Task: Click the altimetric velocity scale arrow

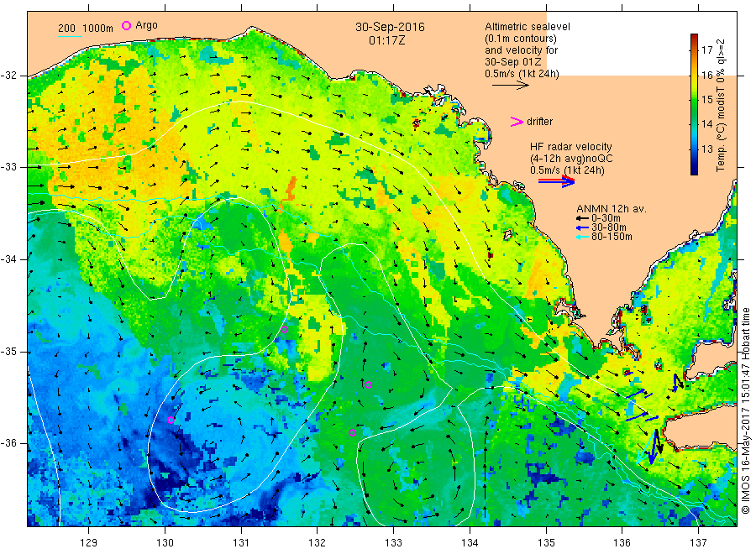Action: coord(511,86)
